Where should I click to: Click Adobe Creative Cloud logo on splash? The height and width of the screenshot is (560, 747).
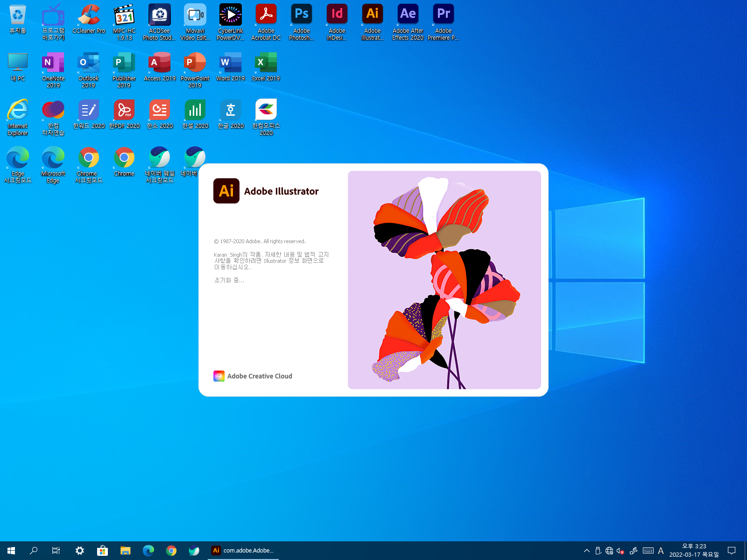219,376
